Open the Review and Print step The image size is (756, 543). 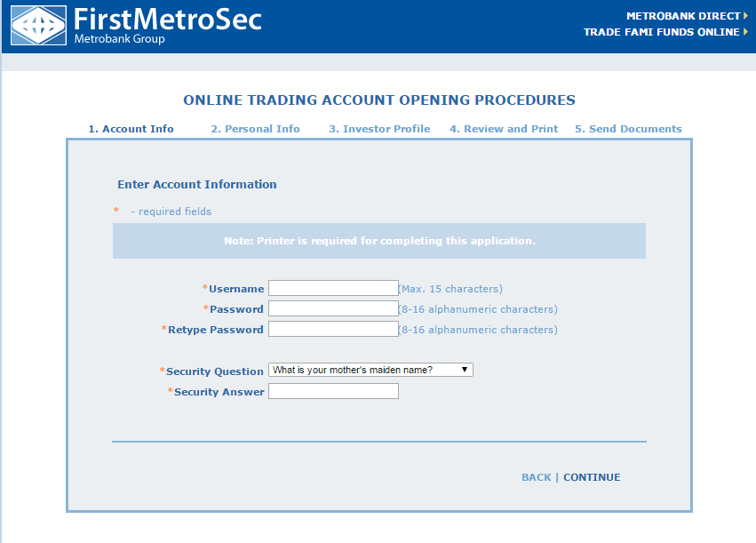(504, 128)
